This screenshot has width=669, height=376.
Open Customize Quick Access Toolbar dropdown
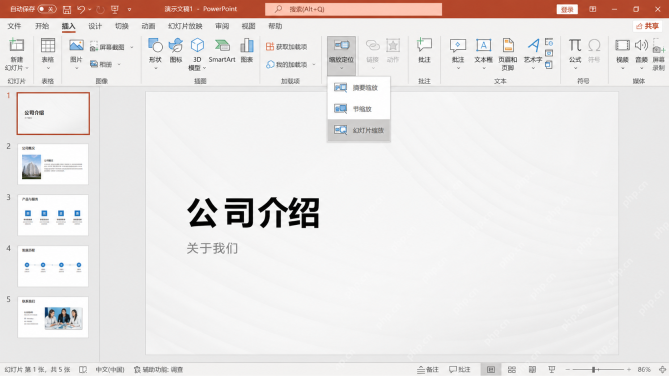129,9
